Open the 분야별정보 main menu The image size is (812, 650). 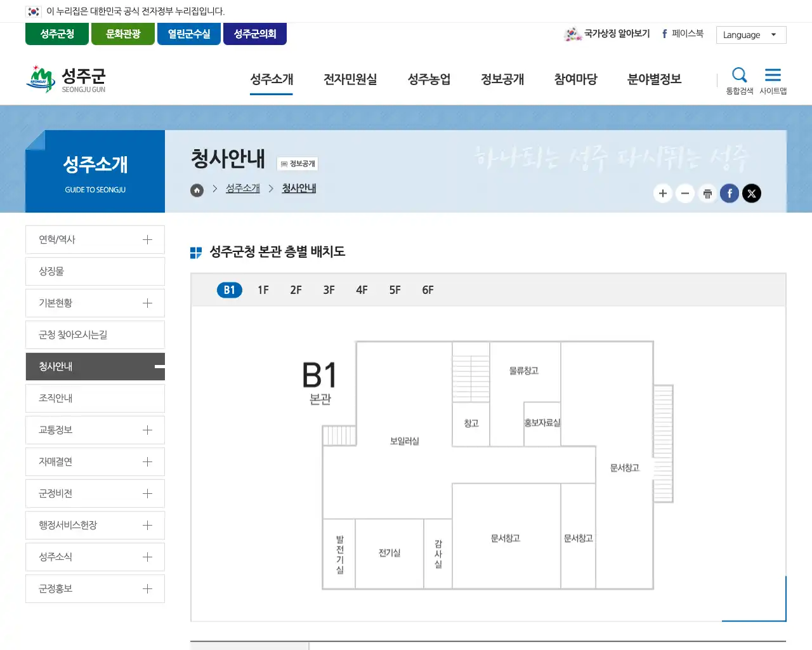(654, 79)
